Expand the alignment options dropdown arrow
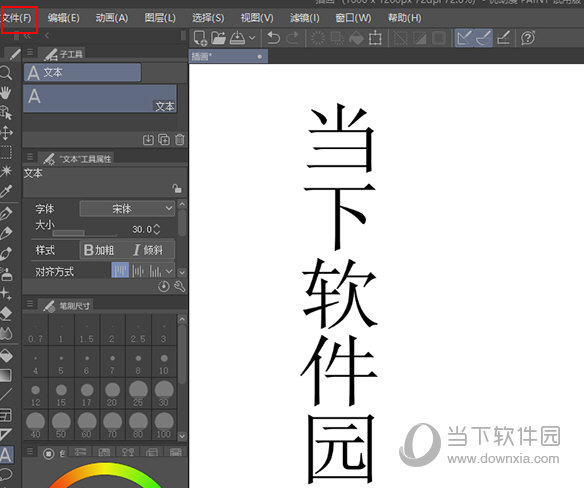 click(169, 271)
